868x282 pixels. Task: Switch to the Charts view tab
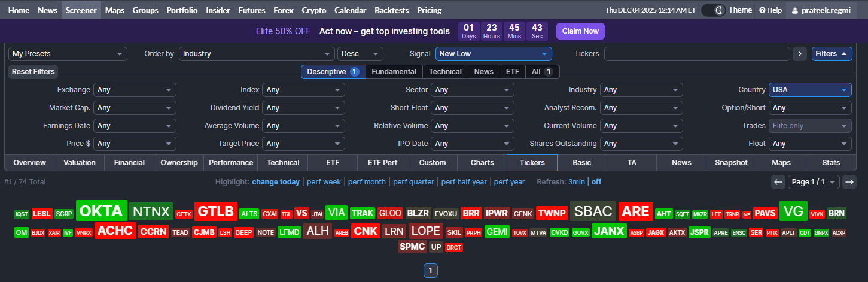(482, 163)
